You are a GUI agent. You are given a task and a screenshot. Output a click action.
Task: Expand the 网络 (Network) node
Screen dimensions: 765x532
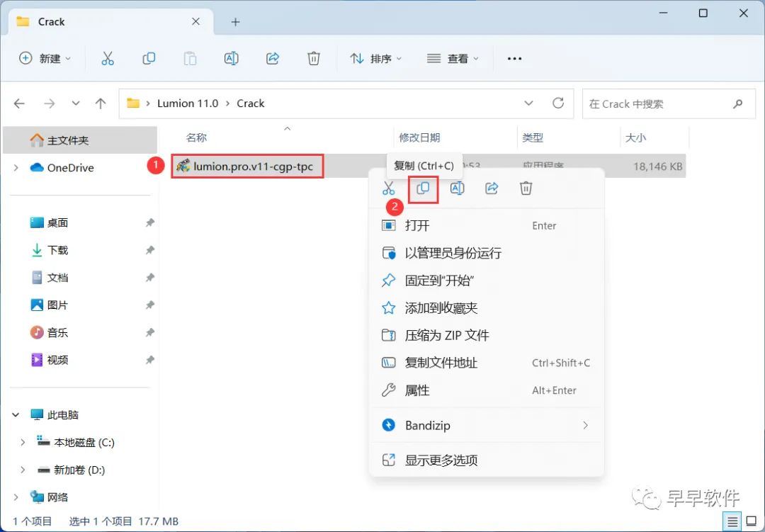click(x=16, y=497)
